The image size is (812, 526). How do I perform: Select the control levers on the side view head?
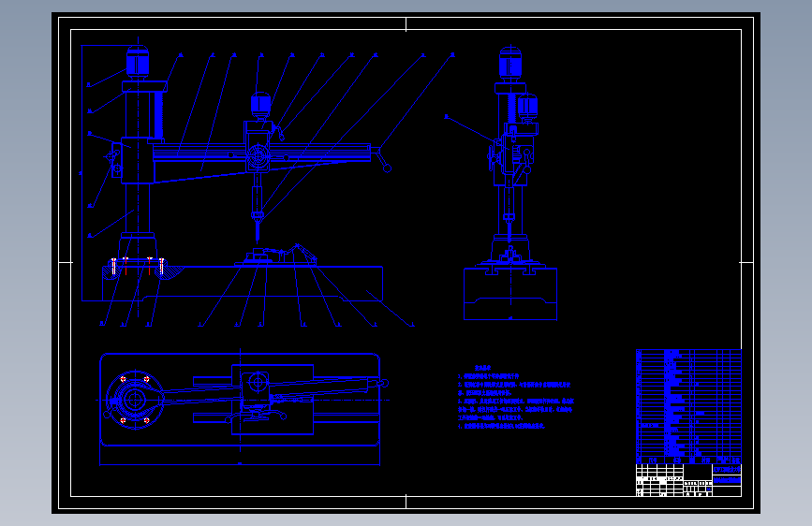pos(526,162)
